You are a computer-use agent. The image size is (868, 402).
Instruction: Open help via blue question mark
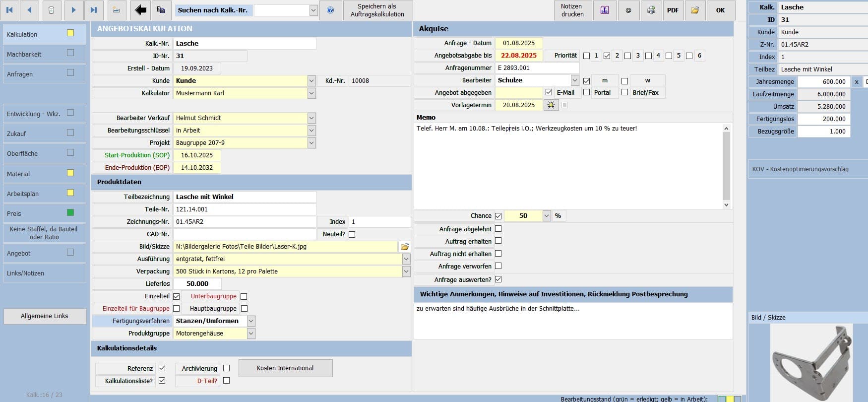coord(330,10)
